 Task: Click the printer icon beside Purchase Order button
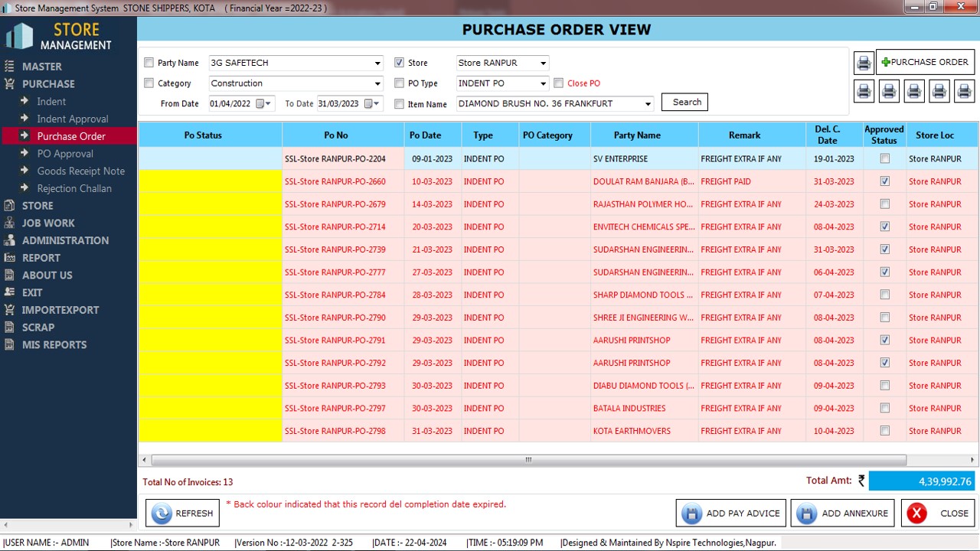(x=864, y=63)
